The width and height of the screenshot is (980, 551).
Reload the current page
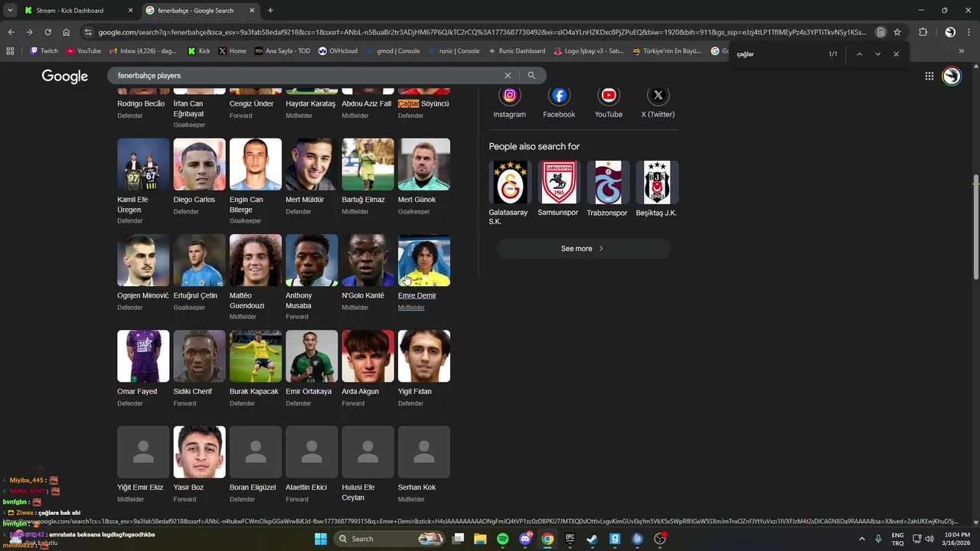pyautogui.click(x=47, y=32)
